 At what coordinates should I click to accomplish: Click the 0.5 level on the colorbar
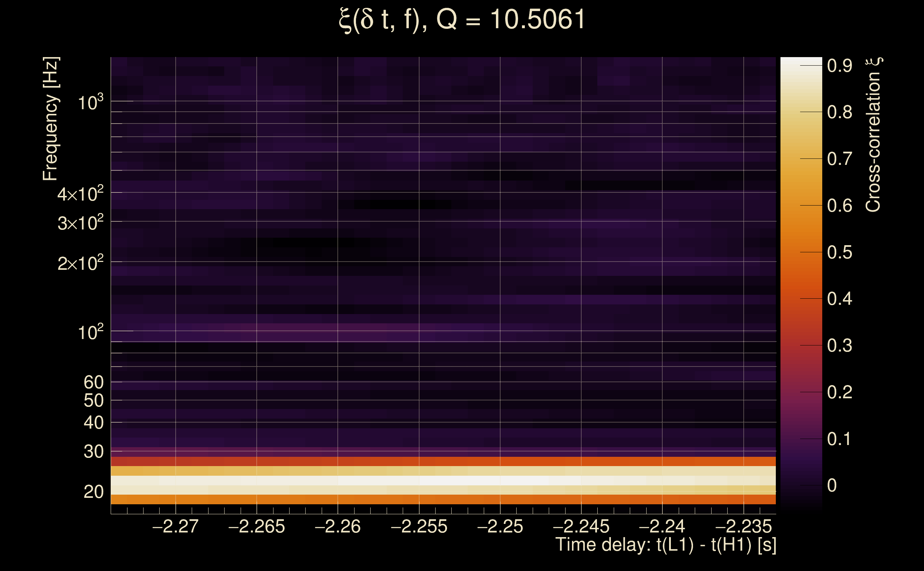tap(801, 252)
